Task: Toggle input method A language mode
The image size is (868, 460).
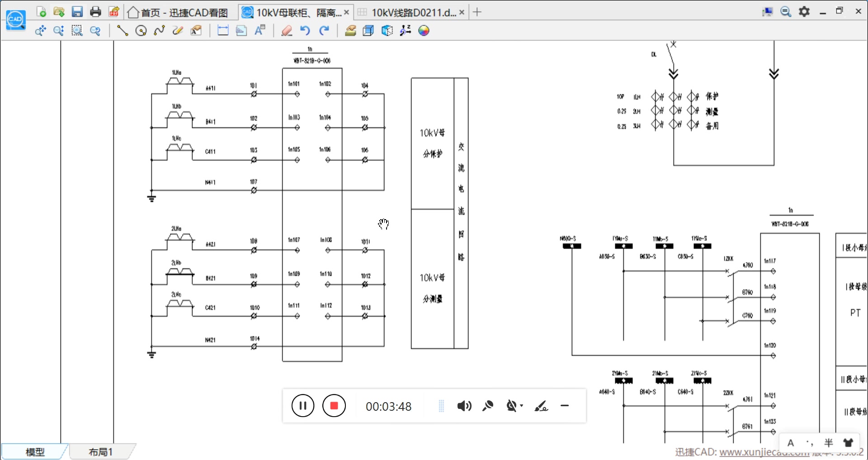Action: tap(791, 443)
